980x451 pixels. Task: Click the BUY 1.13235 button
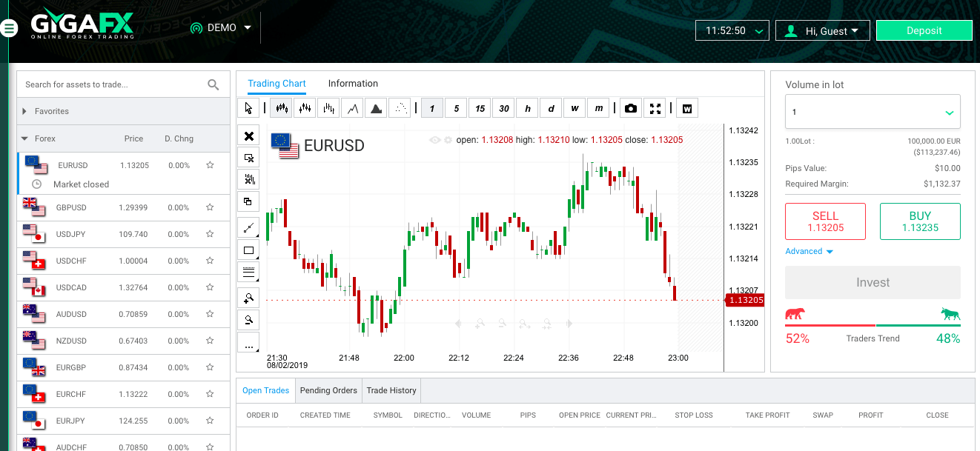click(920, 221)
